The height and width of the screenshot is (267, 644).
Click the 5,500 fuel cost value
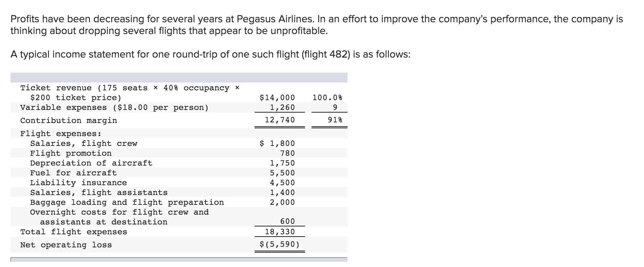282,173
